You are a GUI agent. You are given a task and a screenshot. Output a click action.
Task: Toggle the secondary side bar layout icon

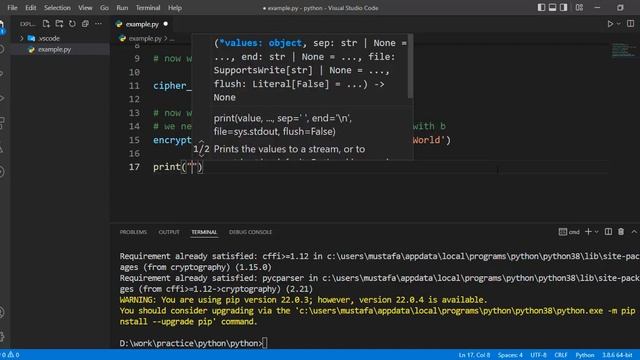coord(564,7)
